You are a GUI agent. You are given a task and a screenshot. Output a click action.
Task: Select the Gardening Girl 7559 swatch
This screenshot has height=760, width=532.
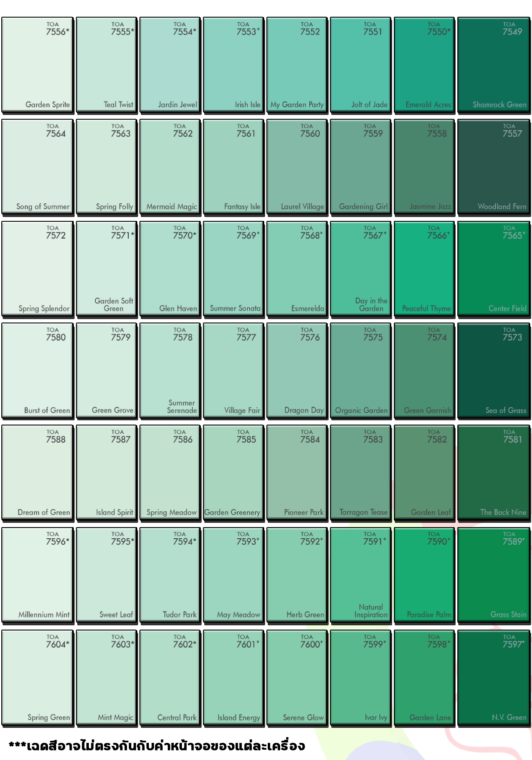(x=360, y=167)
